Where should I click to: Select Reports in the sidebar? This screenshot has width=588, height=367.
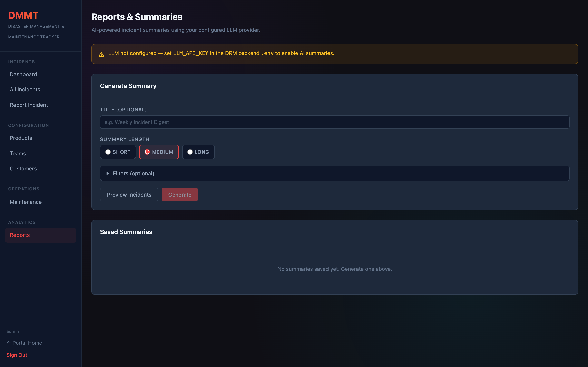[x=20, y=235]
